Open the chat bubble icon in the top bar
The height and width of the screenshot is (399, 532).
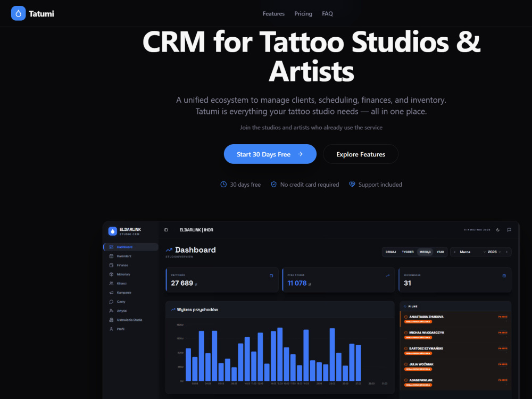pyautogui.click(x=509, y=230)
